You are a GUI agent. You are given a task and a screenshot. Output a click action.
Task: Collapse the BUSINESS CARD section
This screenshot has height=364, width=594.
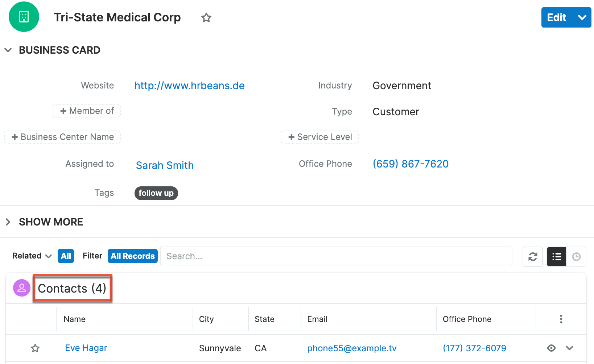[x=8, y=50]
